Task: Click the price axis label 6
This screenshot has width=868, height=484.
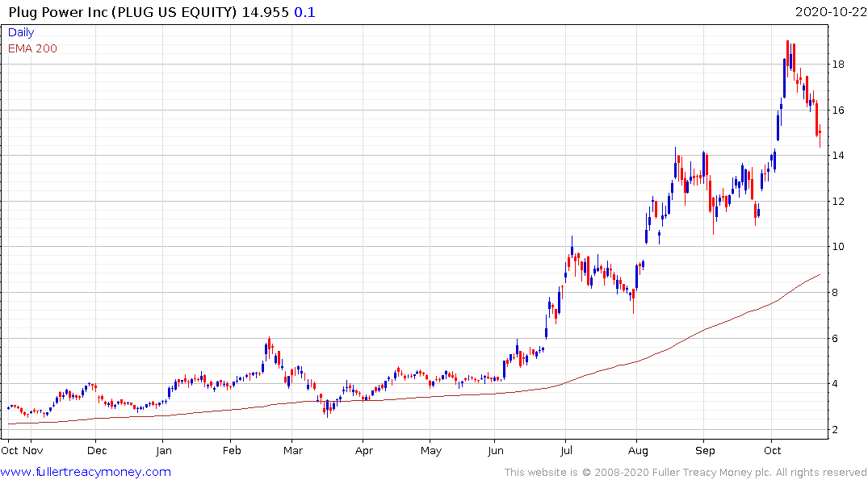Action: coord(836,339)
